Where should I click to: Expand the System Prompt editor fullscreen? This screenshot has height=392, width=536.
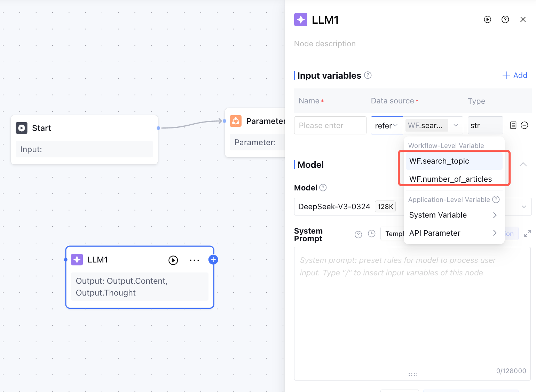527,234
